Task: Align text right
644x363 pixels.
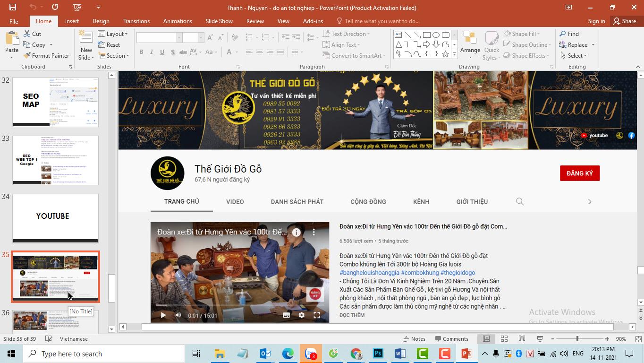Action: coord(270,52)
